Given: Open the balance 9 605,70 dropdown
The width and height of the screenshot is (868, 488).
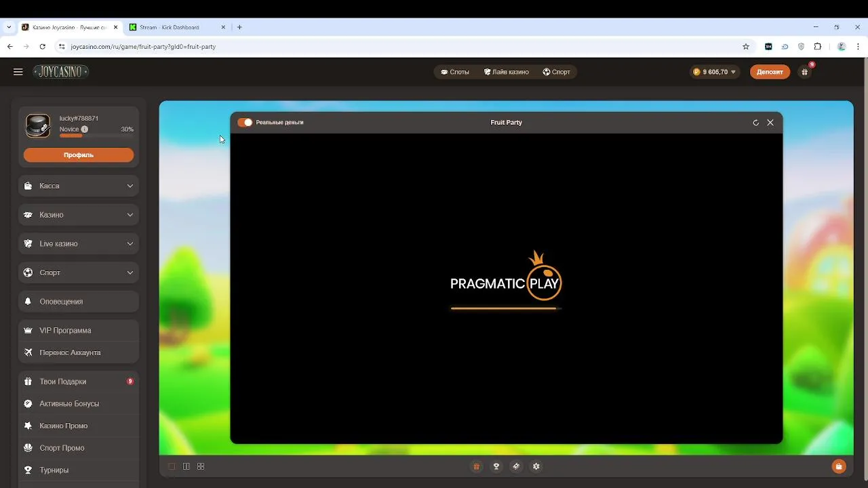Looking at the screenshot, I should coord(715,72).
